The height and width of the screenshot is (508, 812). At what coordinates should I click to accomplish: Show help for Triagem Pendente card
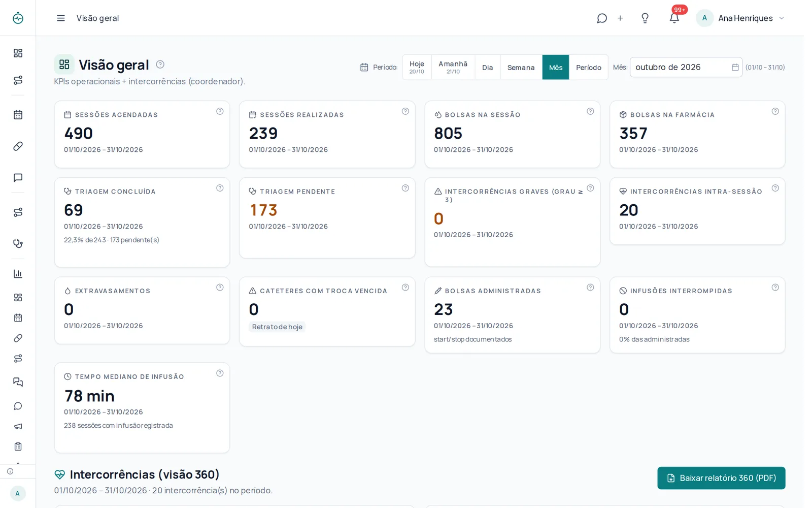pos(405,188)
